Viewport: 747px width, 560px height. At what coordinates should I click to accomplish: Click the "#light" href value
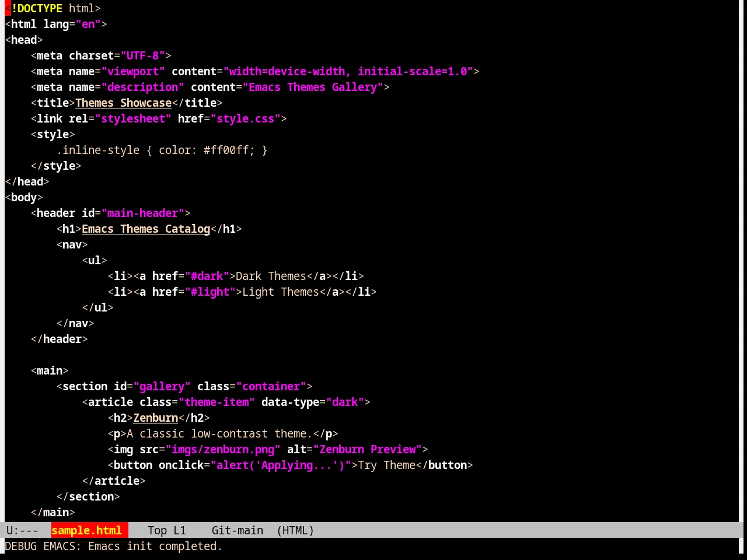click(x=210, y=292)
